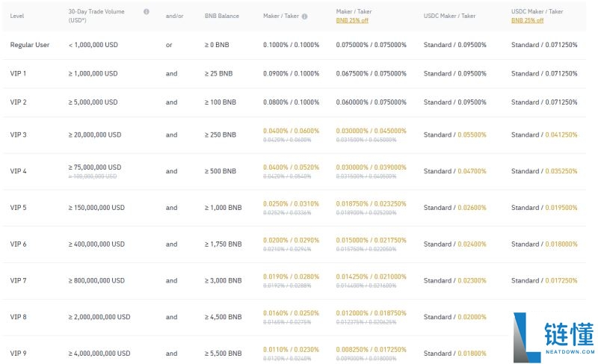The image size is (598, 364).
Task: Select the VIP 6 level label
Action: click(18, 244)
